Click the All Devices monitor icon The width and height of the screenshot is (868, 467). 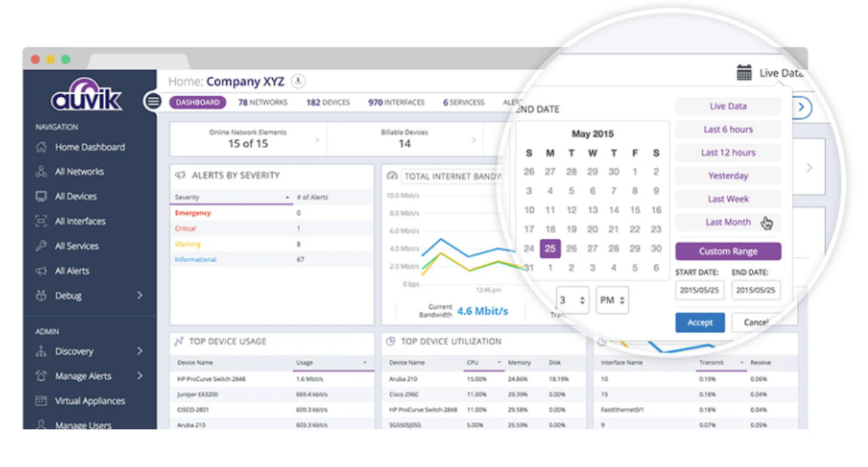pyautogui.click(x=41, y=197)
